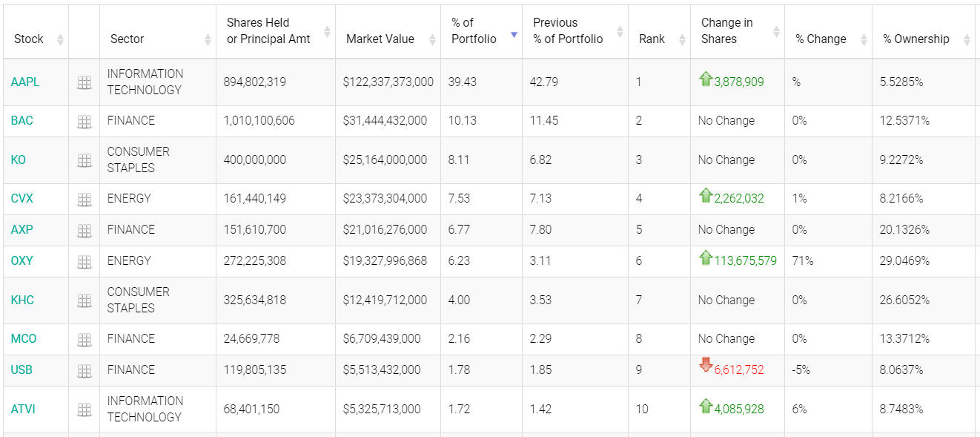The image size is (980, 437).
Task: Click the grid icon next to USB
Action: pyautogui.click(x=85, y=370)
